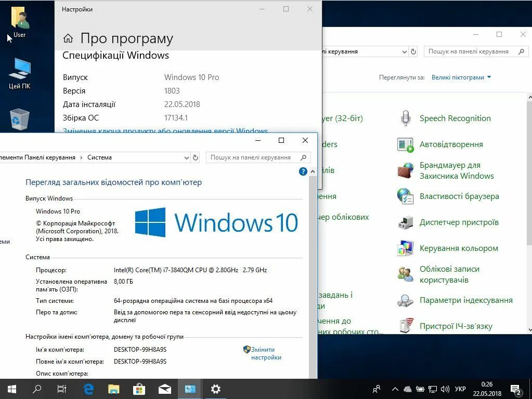Image resolution: width=532 pixels, height=399 pixels.
Task: Open taskbar search
Action: [36, 389]
